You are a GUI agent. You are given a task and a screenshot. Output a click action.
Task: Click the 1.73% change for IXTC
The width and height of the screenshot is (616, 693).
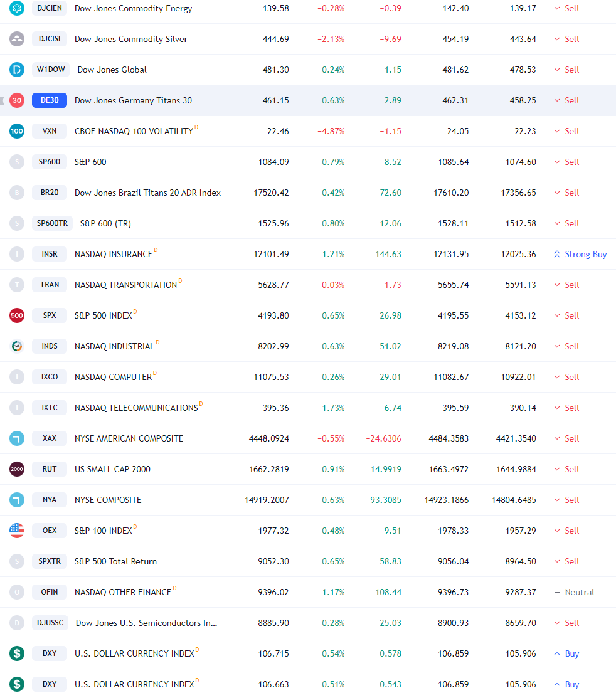pos(333,408)
